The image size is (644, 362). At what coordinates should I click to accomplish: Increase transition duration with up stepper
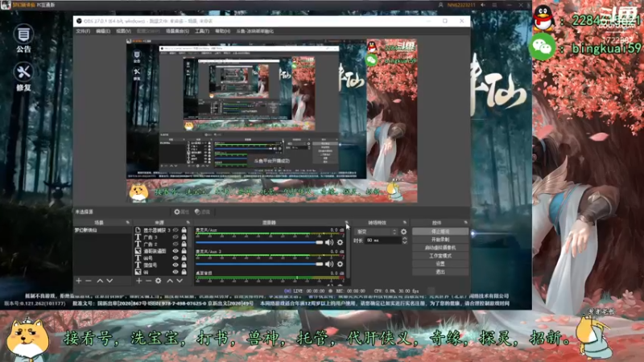pos(405,238)
